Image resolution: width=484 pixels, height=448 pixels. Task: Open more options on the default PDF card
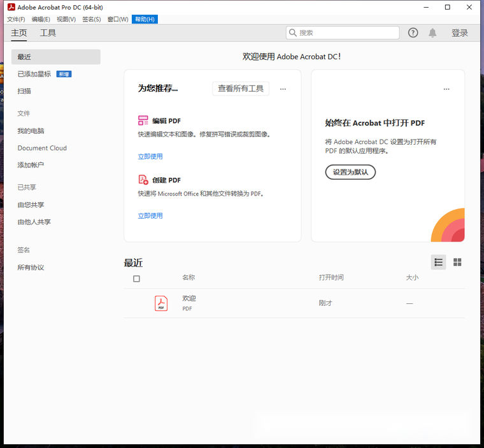[x=446, y=89]
